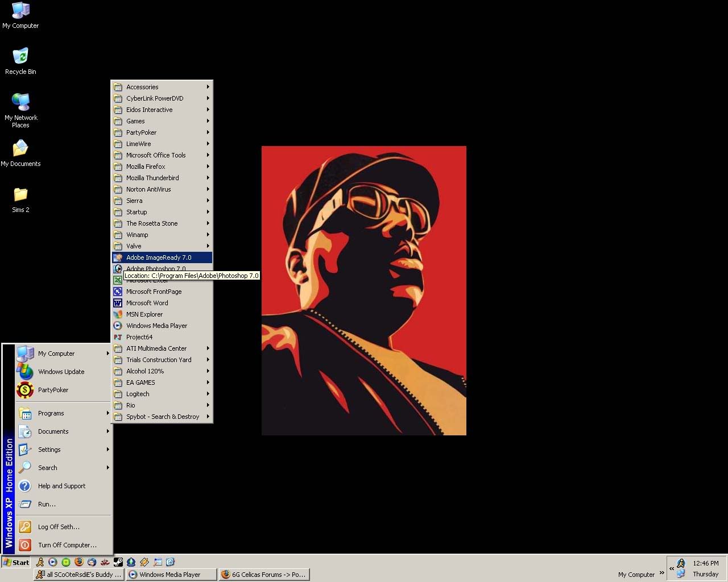Viewport: 728px width, 582px height.
Task: Click the Start button
Action: coord(16,563)
